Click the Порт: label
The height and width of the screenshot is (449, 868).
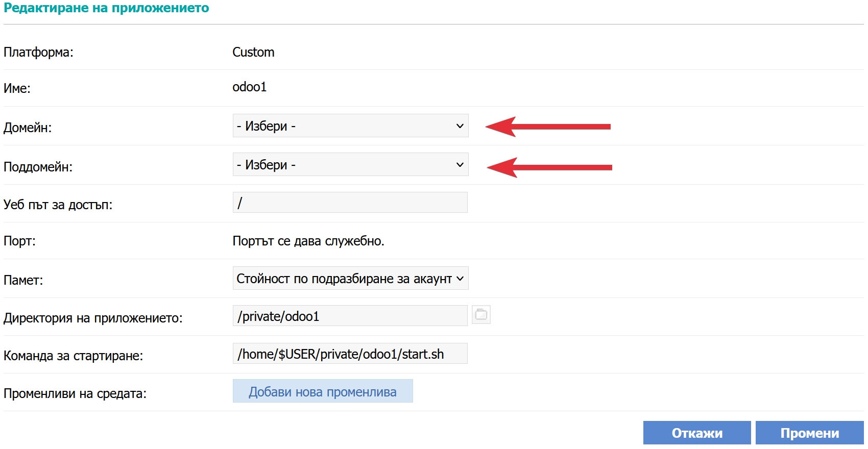click(19, 241)
